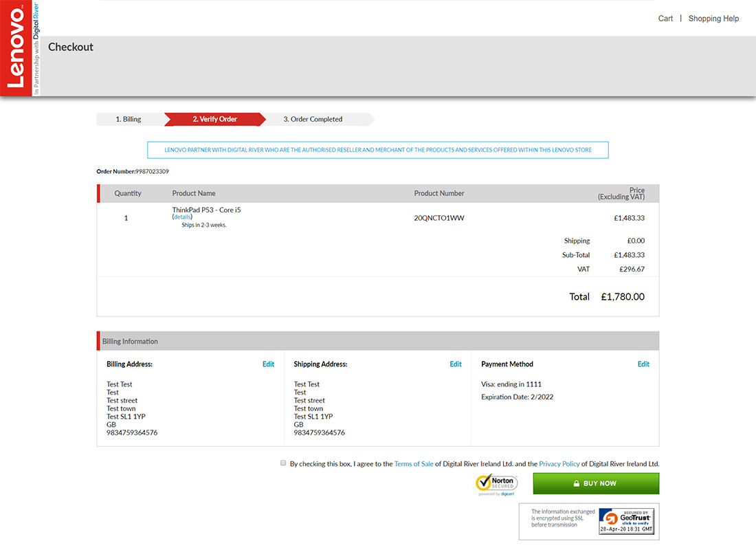
Task: Click the green BUY NOW button
Action: [x=596, y=483]
